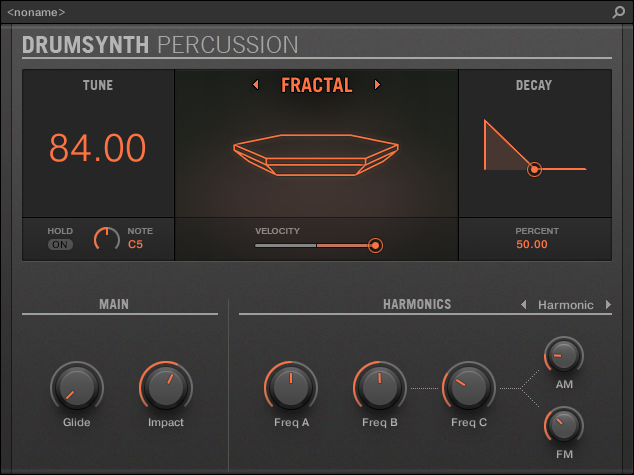The height and width of the screenshot is (475, 634).
Task: Click the Freq C knob
Action: [x=469, y=386]
